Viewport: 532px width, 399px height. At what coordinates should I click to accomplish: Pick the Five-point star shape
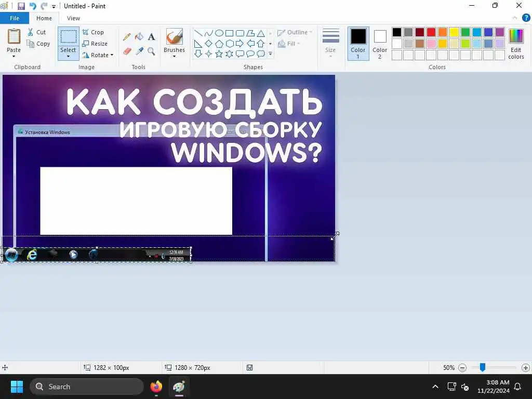point(219,54)
